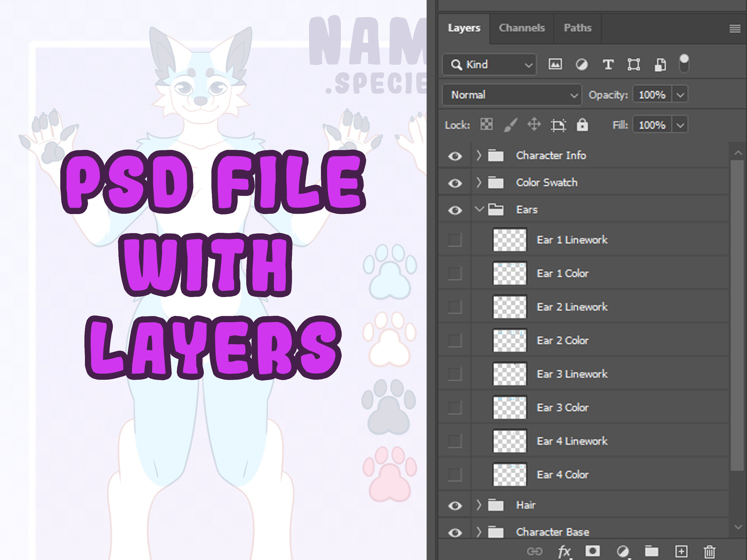Viewport: 747px width, 560px height.
Task: Toggle layer filtering on/off switch
Action: 684,63
